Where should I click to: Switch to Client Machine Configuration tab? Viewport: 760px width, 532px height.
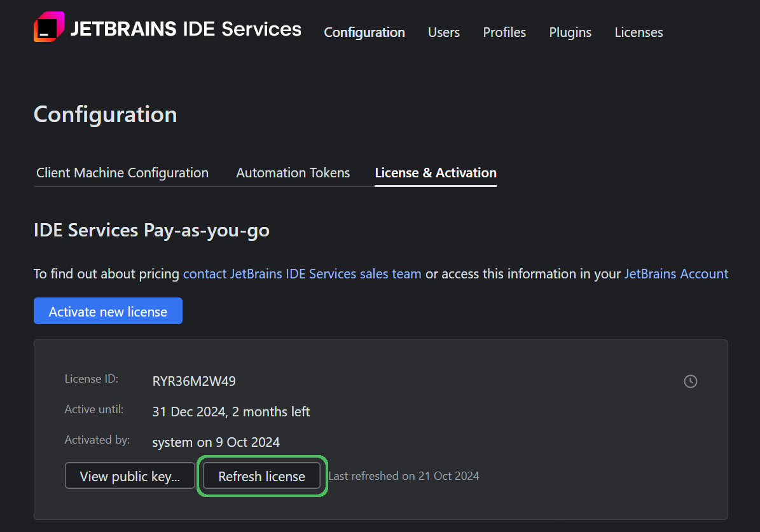[121, 172]
